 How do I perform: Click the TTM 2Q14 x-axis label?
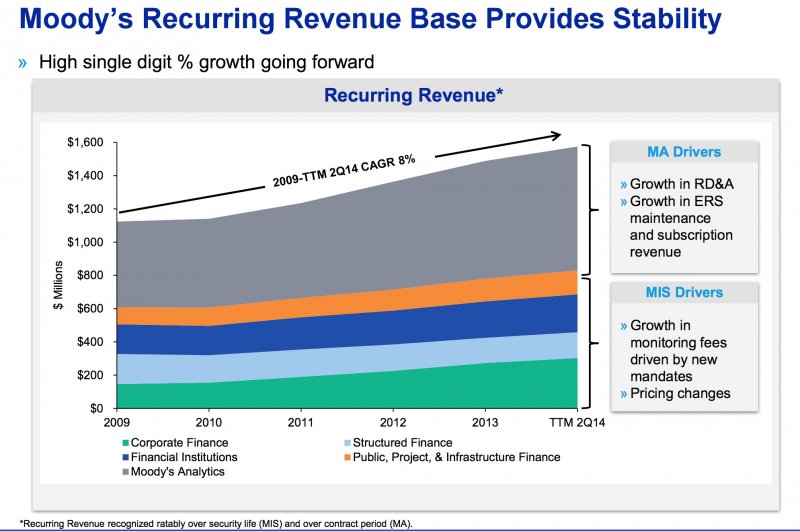(x=577, y=423)
